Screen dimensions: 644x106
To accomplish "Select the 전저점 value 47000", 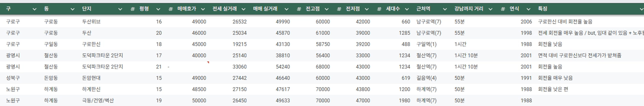I will tap(363, 100).
